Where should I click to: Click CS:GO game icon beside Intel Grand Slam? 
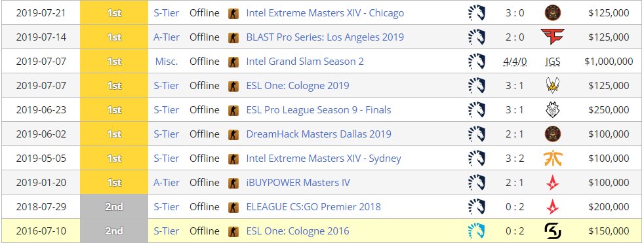pyautogui.click(x=233, y=62)
